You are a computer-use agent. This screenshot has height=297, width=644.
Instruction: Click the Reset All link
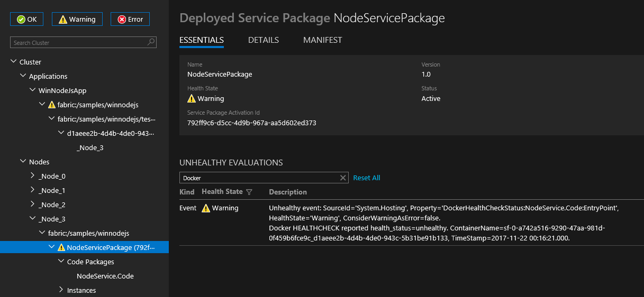pyautogui.click(x=367, y=178)
